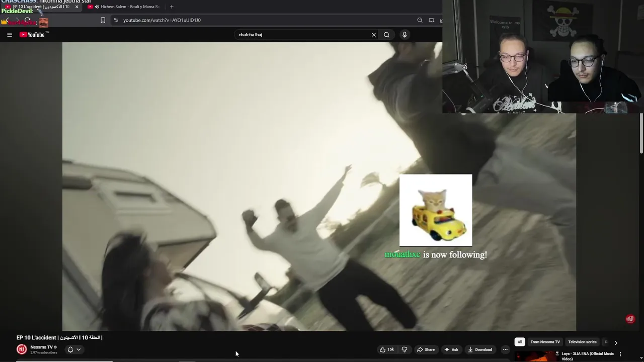Like the video with 15k thumbs up
This screenshot has height=362, width=644.
(x=386, y=349)
